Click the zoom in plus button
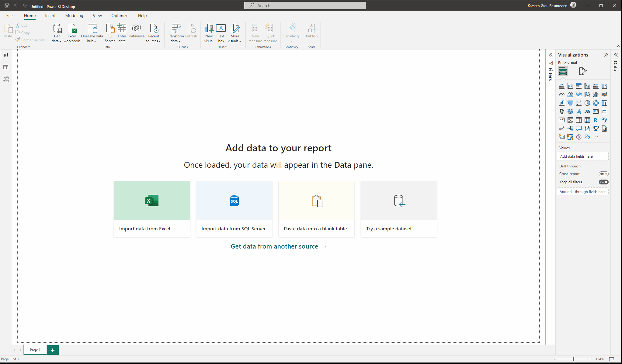 coord(590,359)
